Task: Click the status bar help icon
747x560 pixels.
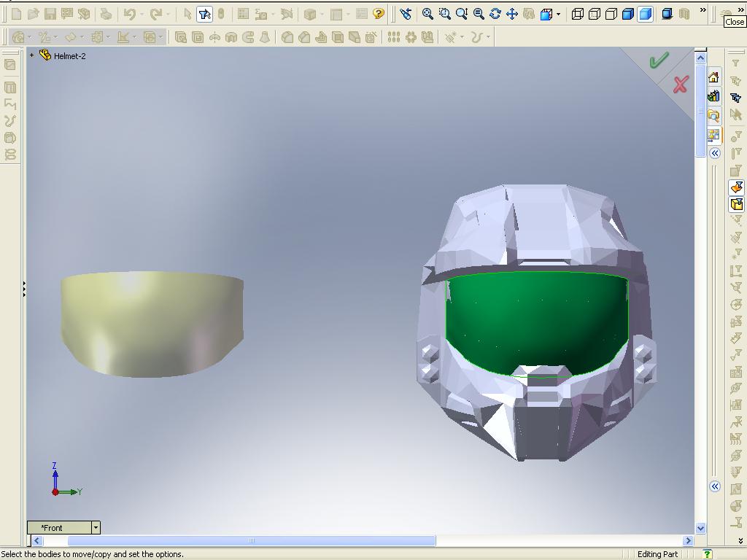Action: pyautogui.click(x=708, y=554)
